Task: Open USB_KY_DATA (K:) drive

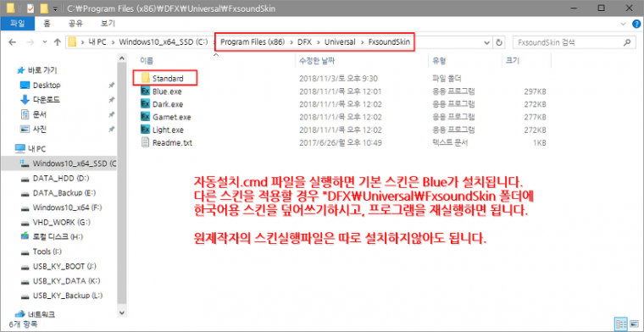Action: click(67, 281)
